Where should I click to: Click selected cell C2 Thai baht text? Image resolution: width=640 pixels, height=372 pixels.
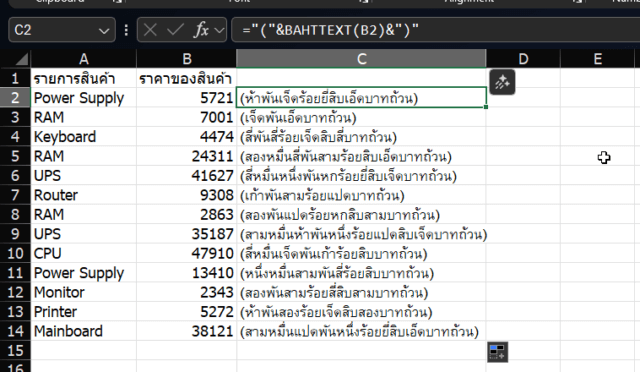tap(361, 98)
